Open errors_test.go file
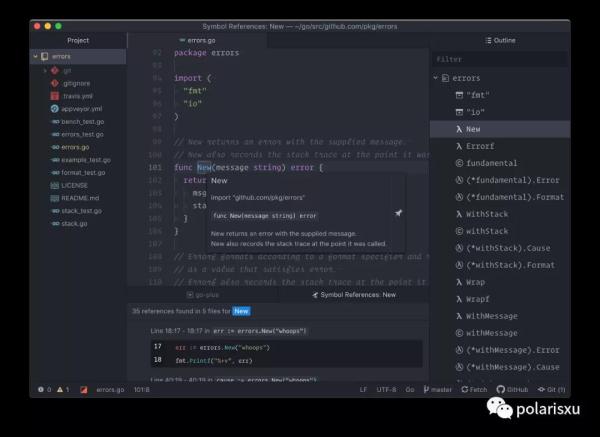The image size is (600, 437). [x=82, y=134]
